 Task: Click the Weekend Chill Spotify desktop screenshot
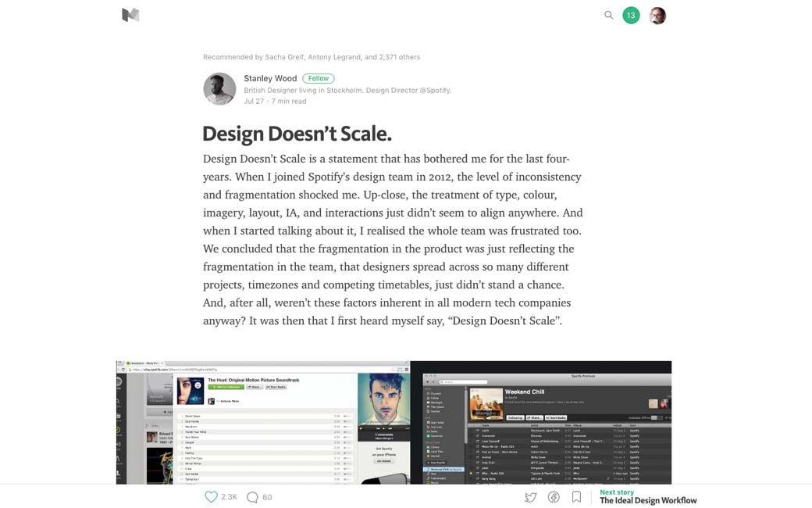click(x=540, y=422)
